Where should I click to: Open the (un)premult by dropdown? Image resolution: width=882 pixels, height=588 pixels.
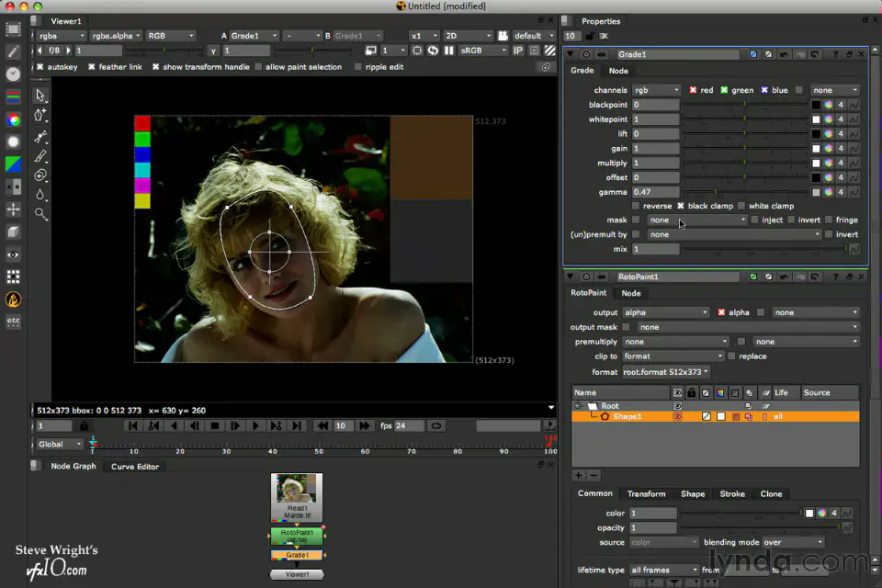(x=734, y=234)
